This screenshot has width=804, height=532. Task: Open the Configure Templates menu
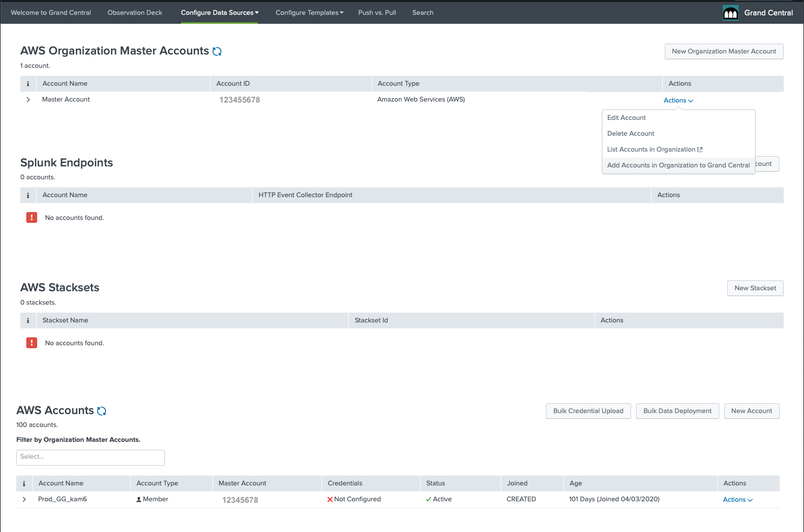(x=310, y=13)
